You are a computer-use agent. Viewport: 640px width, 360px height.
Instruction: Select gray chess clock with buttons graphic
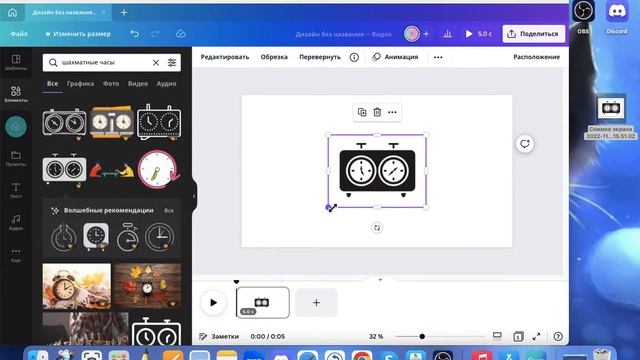point(64,168)
